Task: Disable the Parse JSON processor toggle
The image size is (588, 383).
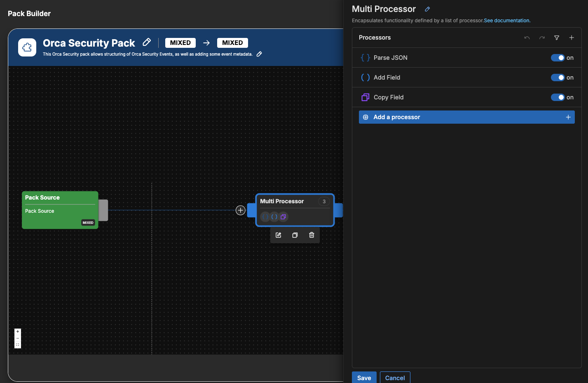Action: point(558,58)
